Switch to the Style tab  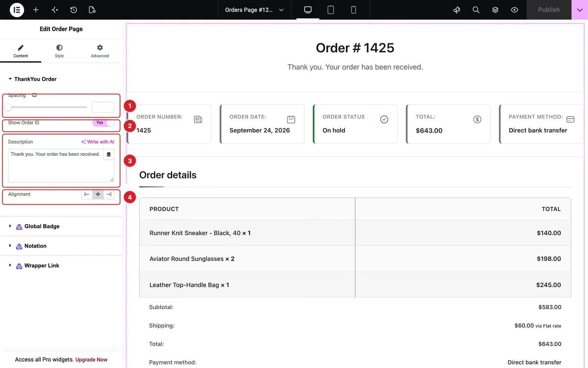click(x=59, y=51)
